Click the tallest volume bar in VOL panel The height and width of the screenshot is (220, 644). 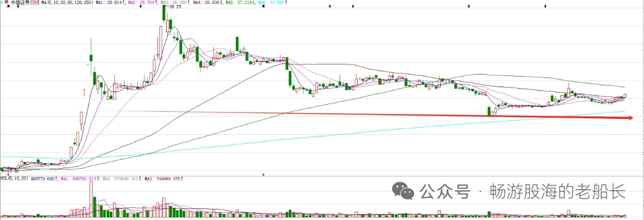click(91, 200)
